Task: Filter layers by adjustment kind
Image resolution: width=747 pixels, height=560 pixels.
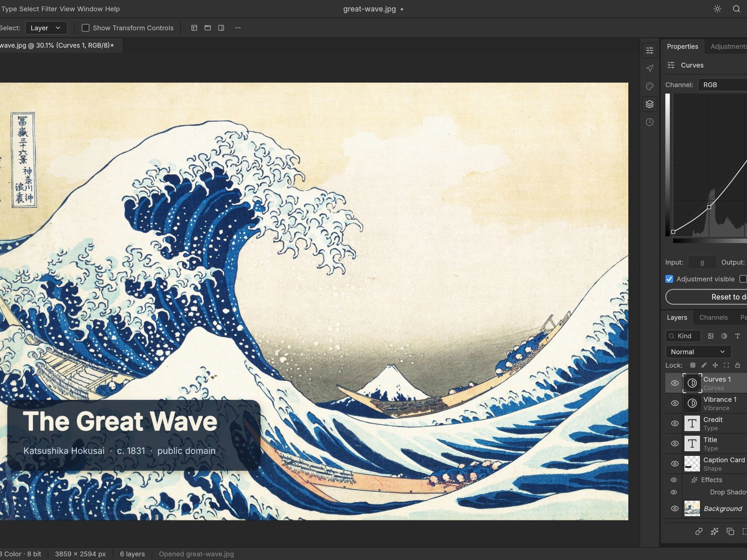Action: point(724,336)
